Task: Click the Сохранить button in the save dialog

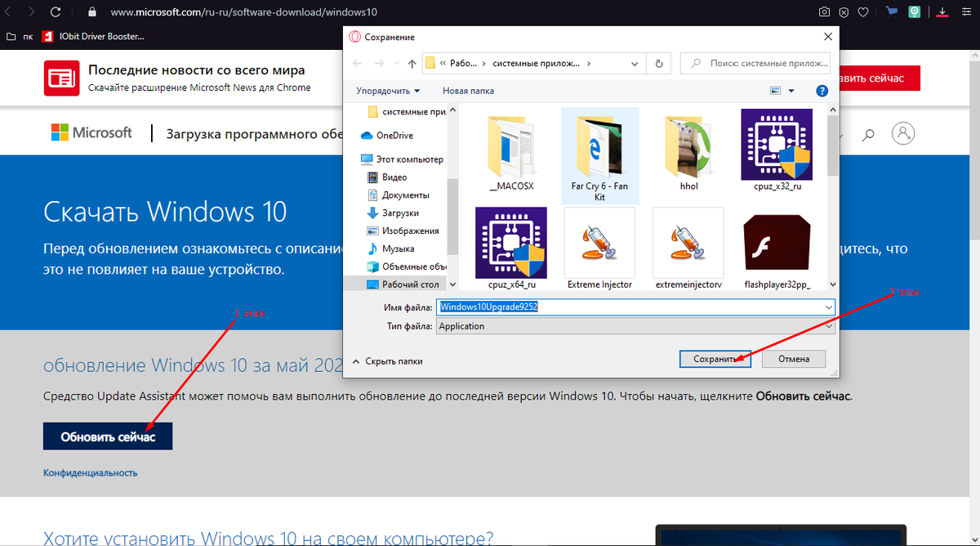Action: pos(715,359)
